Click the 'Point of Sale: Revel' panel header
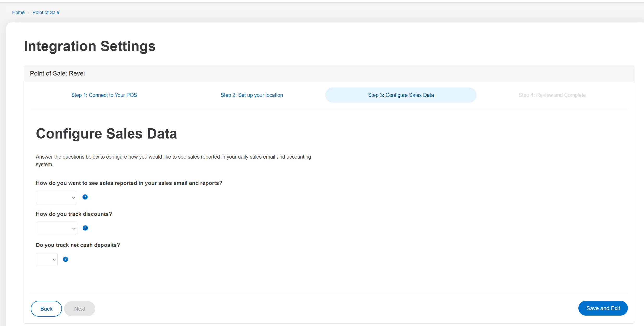Image resolution: width=644 pixels, height=326 pixels. pyautogui.click(x=57, y=73)
